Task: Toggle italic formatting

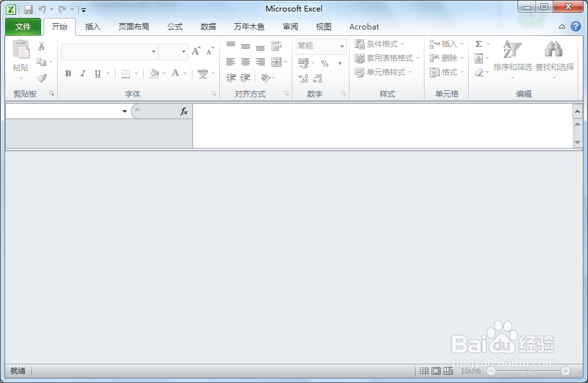Action: point(82,74)
